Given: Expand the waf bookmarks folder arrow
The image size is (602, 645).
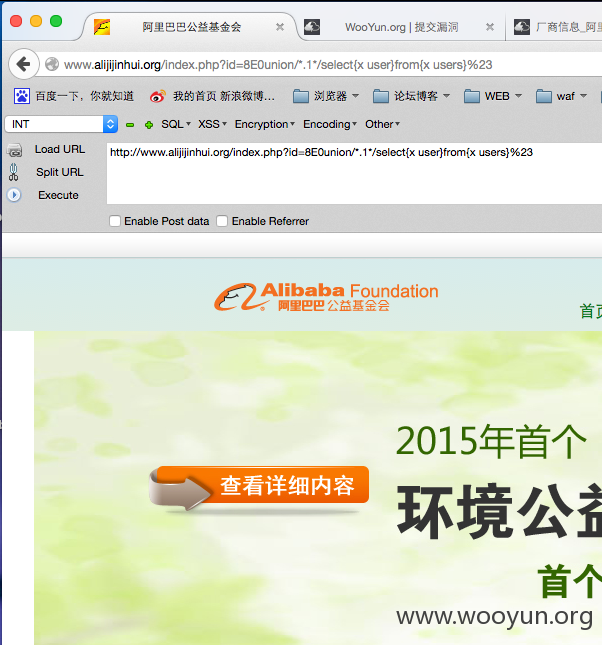Looking at the screenshot, I should pos(583,96).
